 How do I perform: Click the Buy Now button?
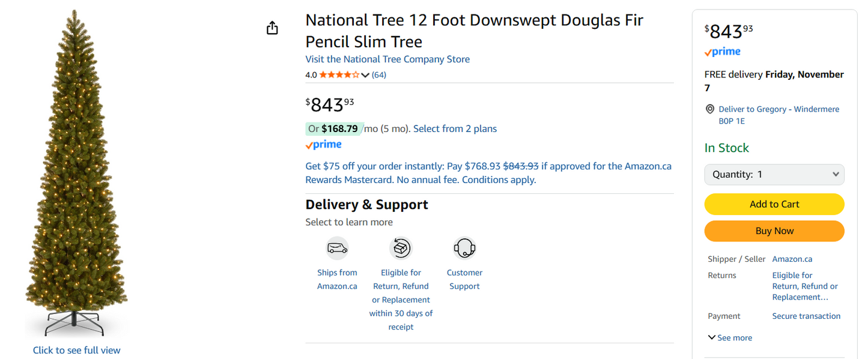pos(774,231)
